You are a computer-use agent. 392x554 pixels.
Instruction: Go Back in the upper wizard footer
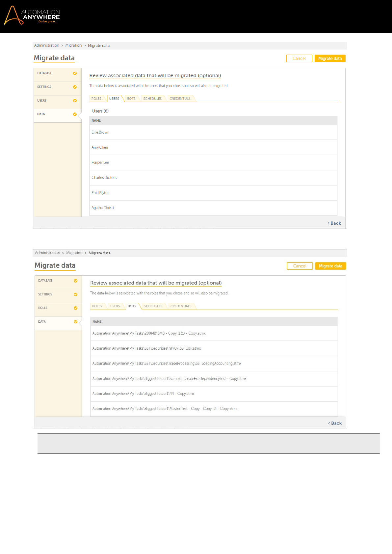pyautogui.click(x=334, y=223)
